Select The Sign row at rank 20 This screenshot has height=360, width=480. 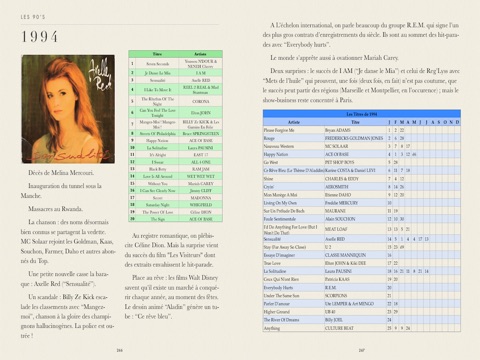[x=176, y=219]
